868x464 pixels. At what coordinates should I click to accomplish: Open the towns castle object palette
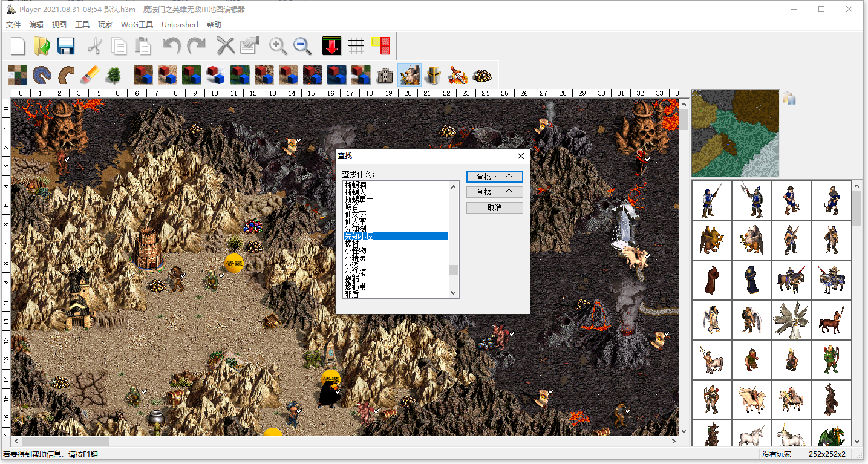point(385,75)
